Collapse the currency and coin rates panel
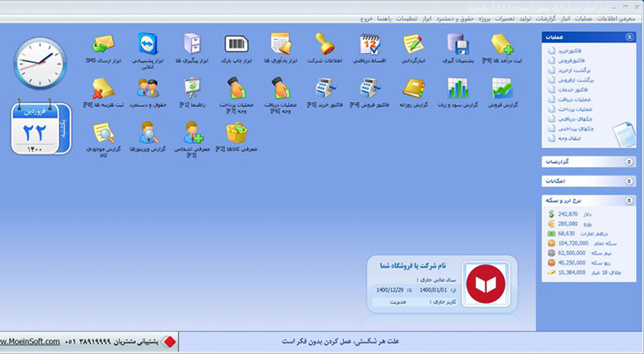The height and width of the screenshot is (354, 644). [630, 201]
